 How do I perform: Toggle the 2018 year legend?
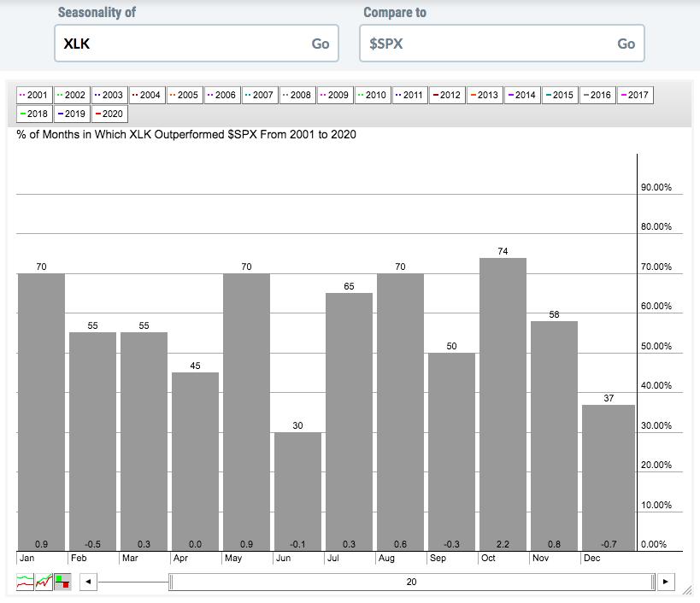(x=34, y=114)
